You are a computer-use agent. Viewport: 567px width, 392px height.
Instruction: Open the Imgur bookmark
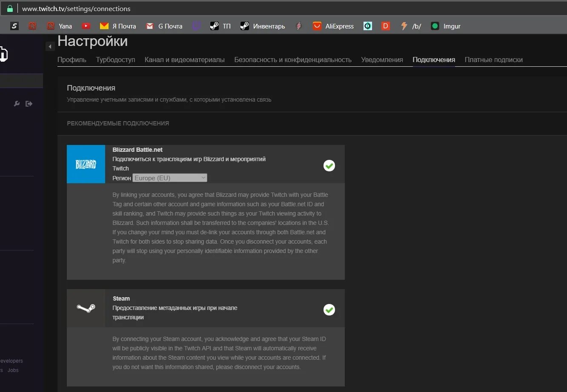point(446,26)
